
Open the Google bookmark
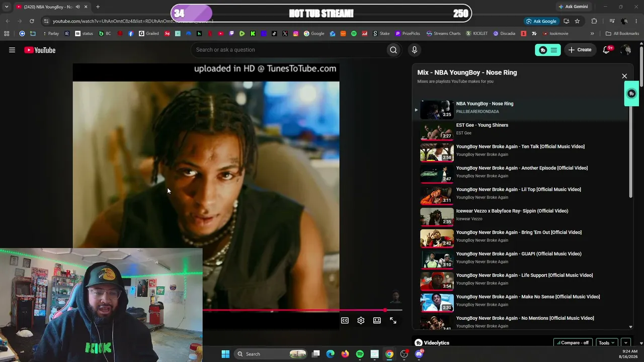pos(314,34)
